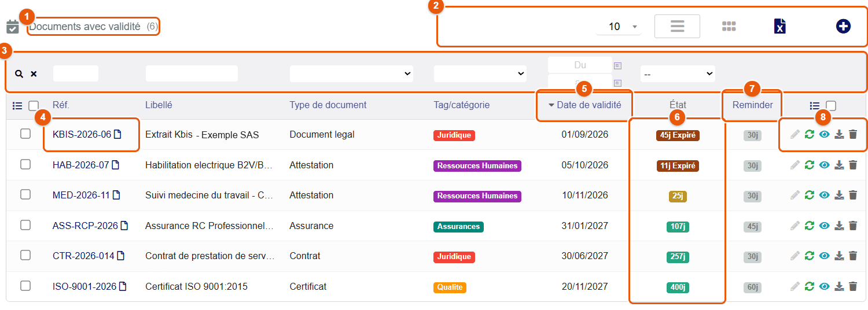Click the '60j' reminder badge

tap(753, 287)
